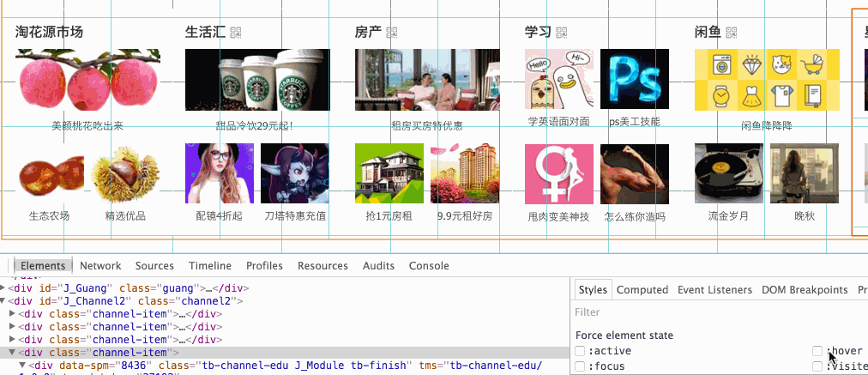This screenshot has height=375, width=868.
Task: Open the 甜品冷饮29元起! link
Action: [x=255, y=126]
